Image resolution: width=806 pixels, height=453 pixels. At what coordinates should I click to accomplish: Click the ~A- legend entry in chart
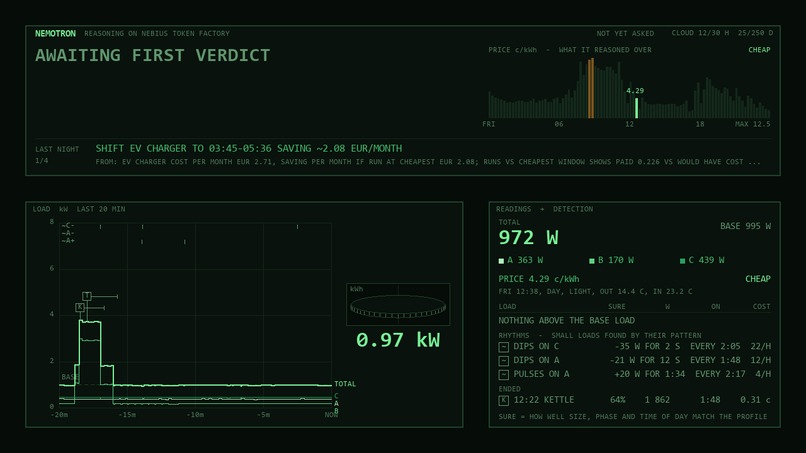(68, 233)
